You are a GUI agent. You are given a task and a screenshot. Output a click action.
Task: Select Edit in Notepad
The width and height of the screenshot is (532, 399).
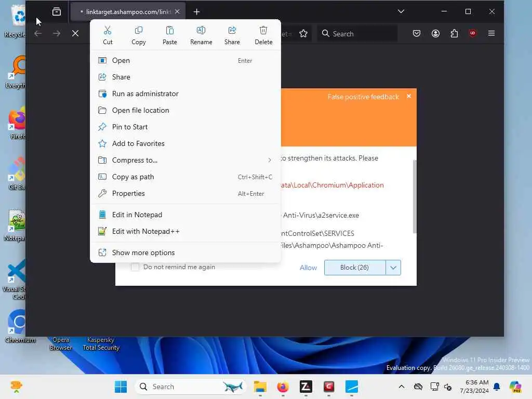pyautogui.click(x=185, y=215)
